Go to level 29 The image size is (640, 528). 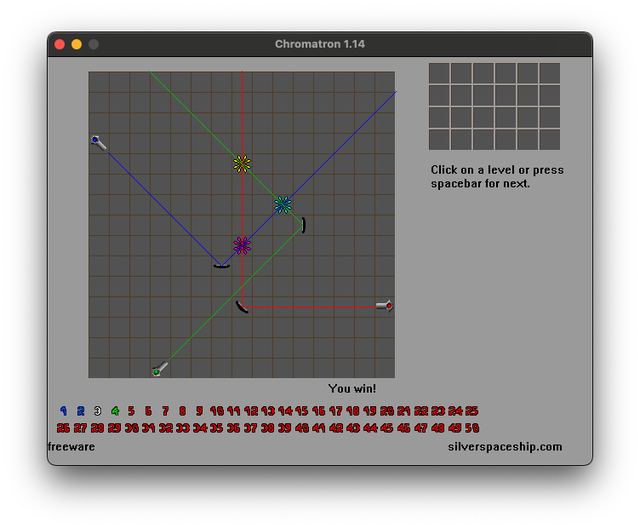[114, 428]
